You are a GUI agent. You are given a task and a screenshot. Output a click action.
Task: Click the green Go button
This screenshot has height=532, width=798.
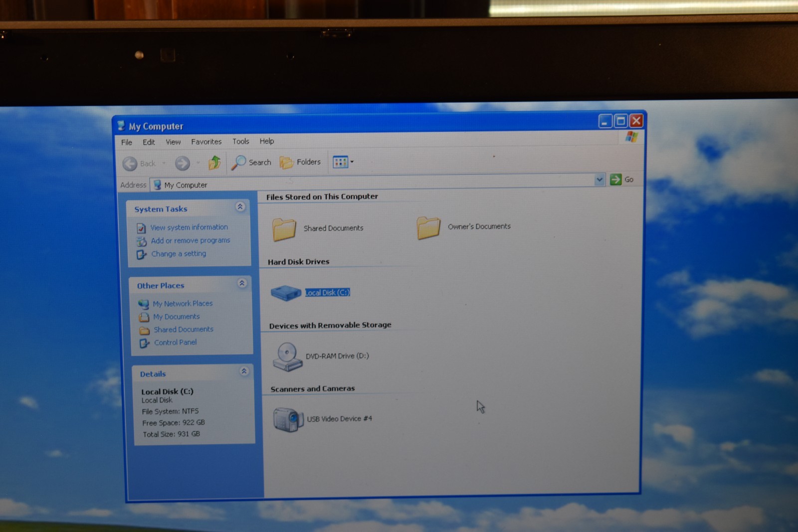[621, 179]
